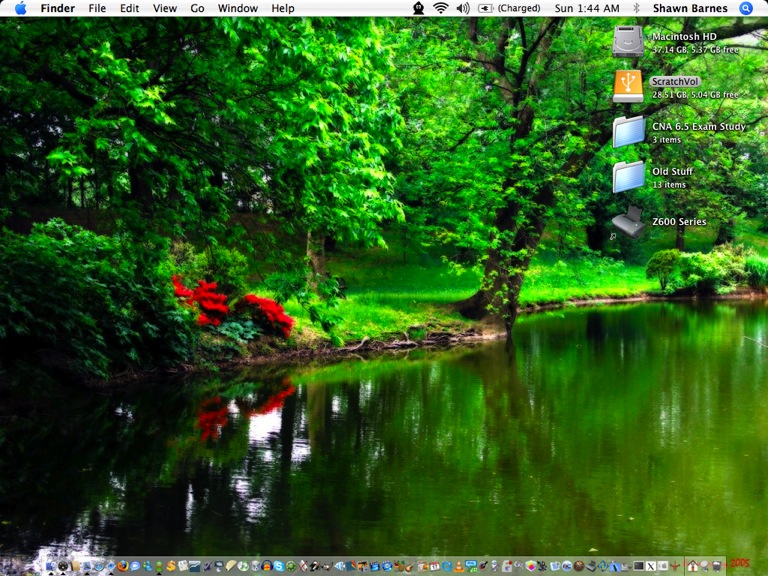Open the Go menu

(197, 8)
